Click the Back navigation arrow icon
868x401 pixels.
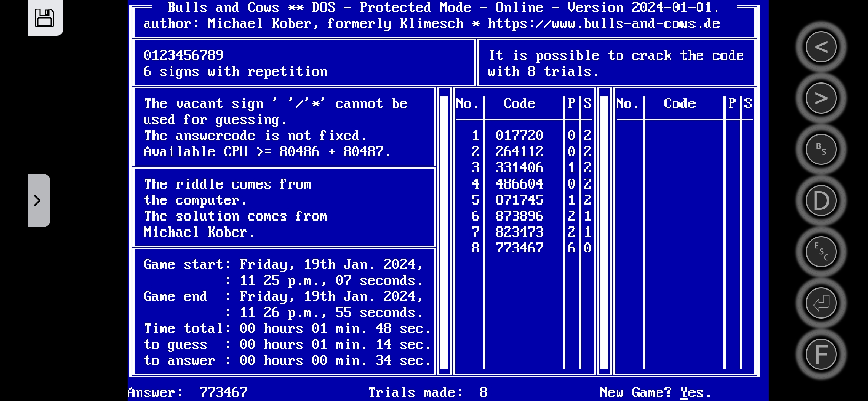[x=822, y=46]
